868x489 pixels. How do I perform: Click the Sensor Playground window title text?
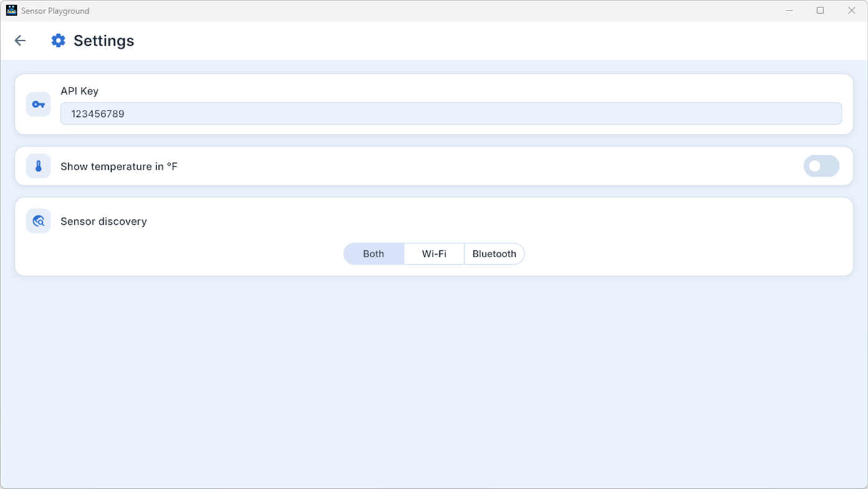tap(55, 11)
